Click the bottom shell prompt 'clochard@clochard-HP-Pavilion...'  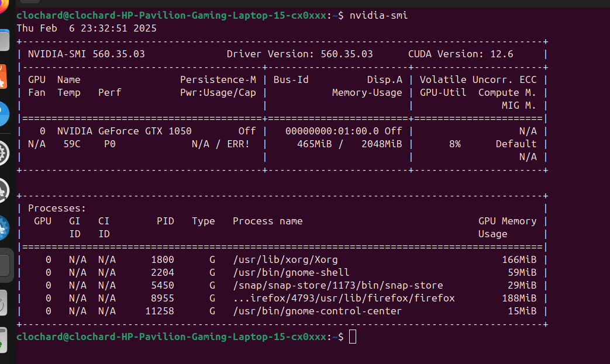click(180, 337)
